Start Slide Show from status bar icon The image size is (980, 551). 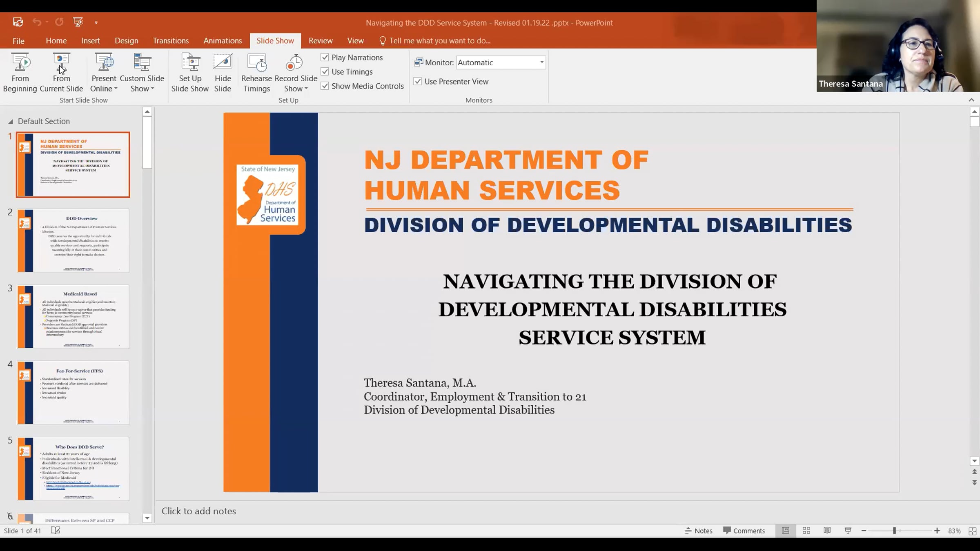848,531
